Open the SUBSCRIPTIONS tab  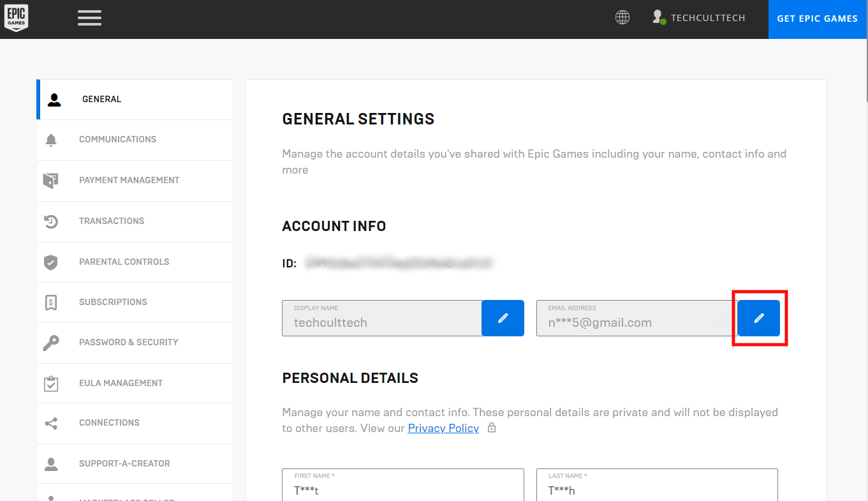coord(135,303)
